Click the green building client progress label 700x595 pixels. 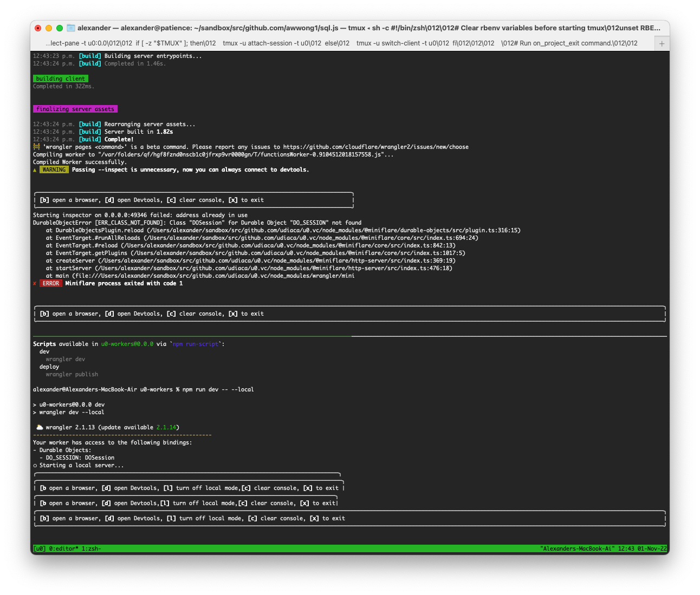(x=60, y=79)
